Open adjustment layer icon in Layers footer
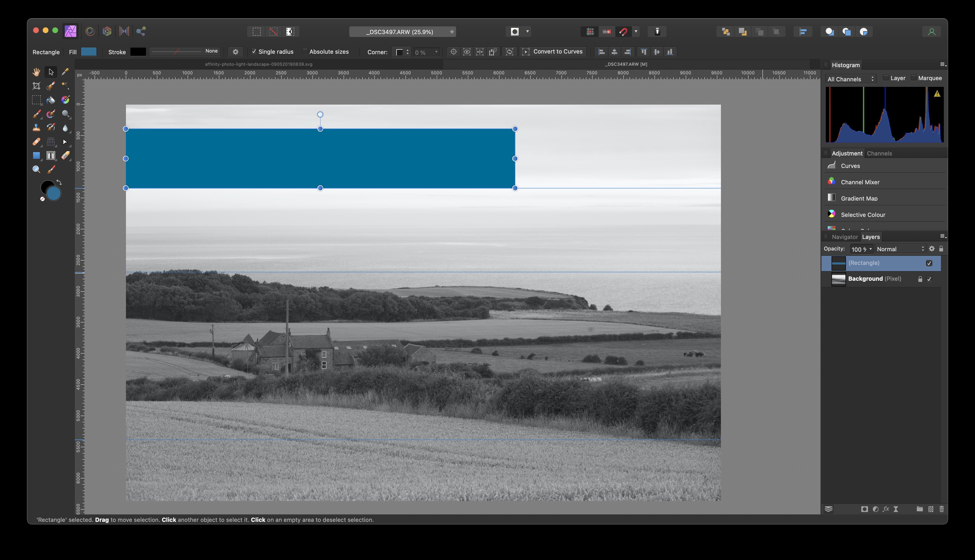The width and height of the screenshot is (975, 560). pos(875,509)
